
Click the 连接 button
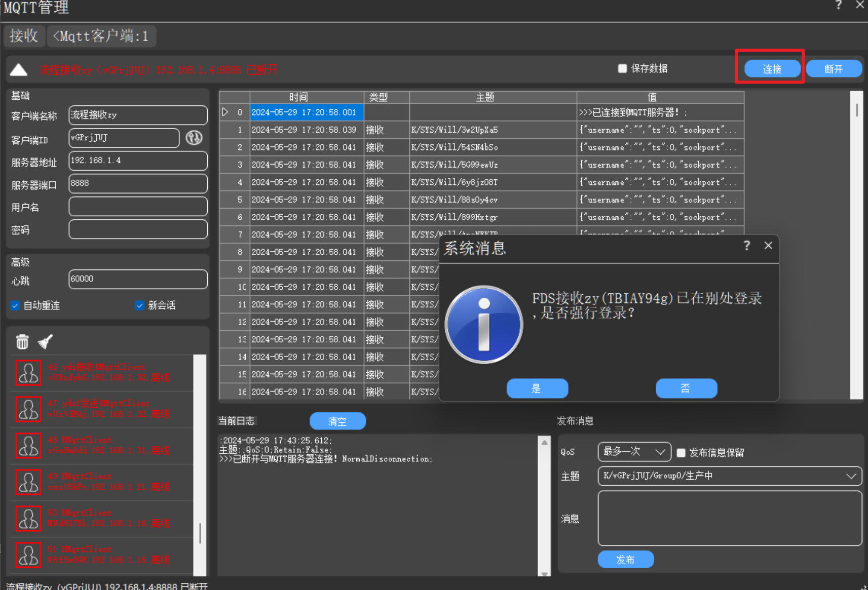pos(772,69)
